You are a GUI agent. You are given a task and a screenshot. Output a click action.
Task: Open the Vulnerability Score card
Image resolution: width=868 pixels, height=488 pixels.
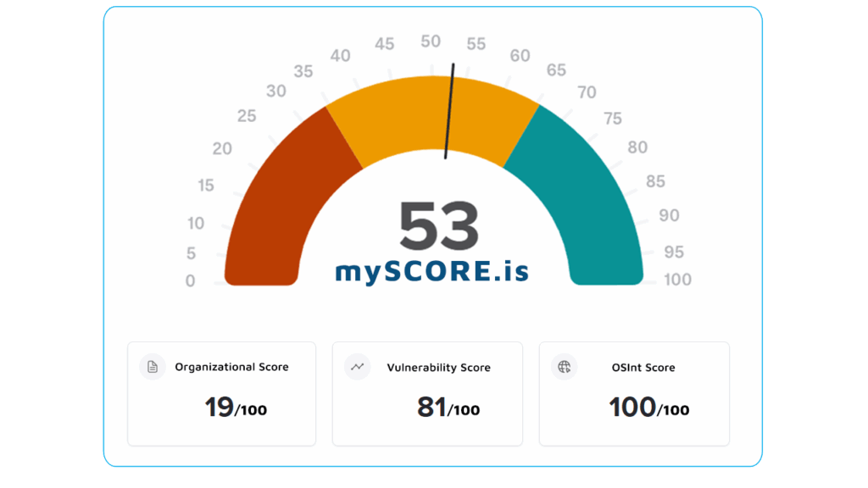426,393
